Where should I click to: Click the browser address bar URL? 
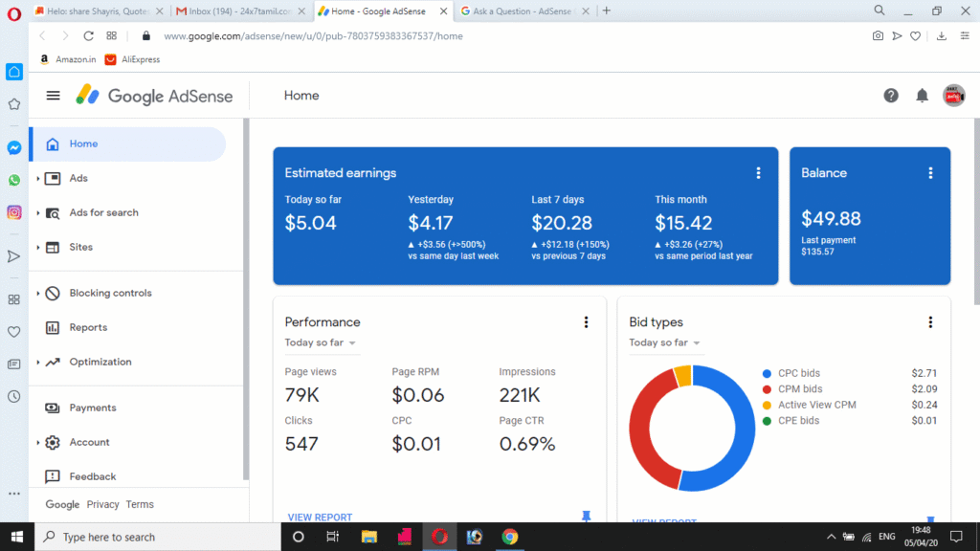pos(313,35)
